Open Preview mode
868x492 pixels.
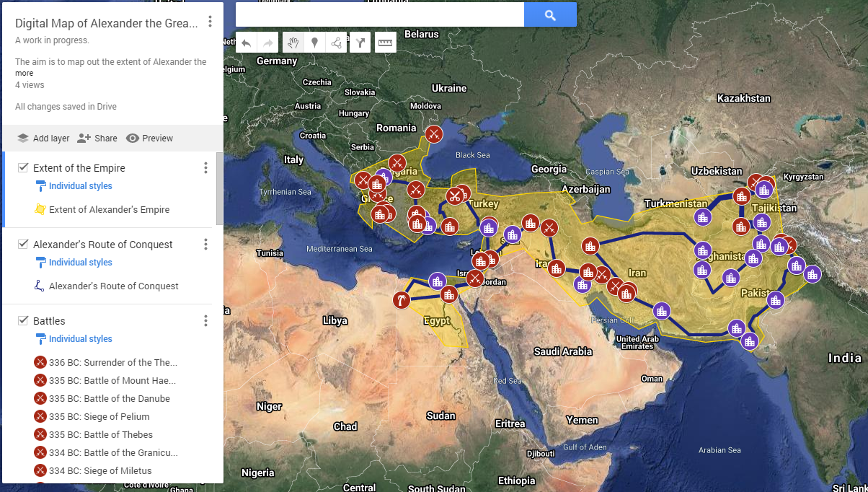pos(149,138)
